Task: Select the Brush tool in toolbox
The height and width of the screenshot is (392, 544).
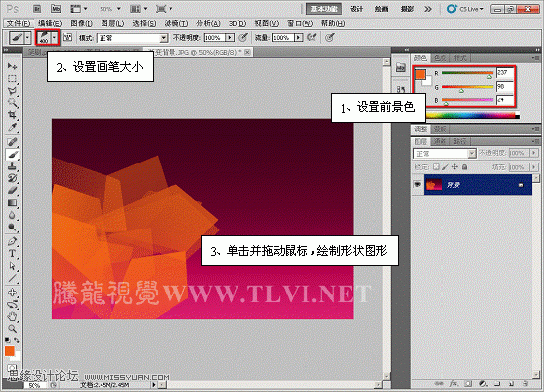Action: pyautogui.click(x=12, y=154)
